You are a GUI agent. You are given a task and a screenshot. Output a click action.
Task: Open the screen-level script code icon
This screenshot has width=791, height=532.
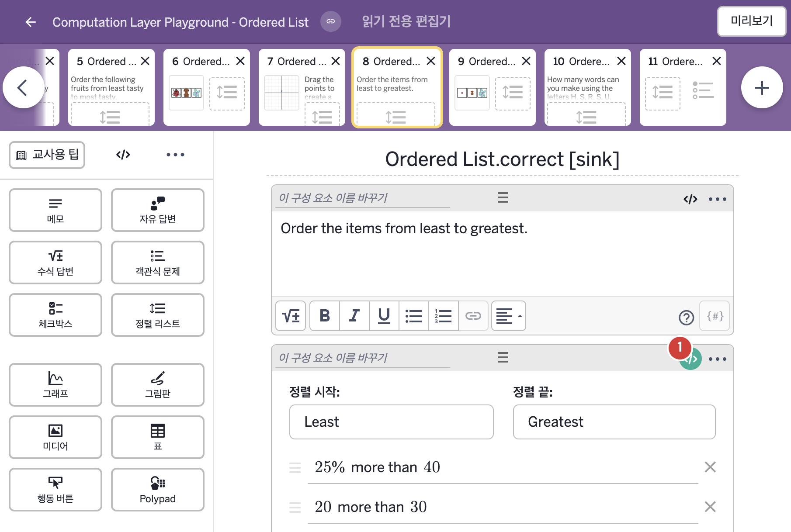(x=123, y=155)
